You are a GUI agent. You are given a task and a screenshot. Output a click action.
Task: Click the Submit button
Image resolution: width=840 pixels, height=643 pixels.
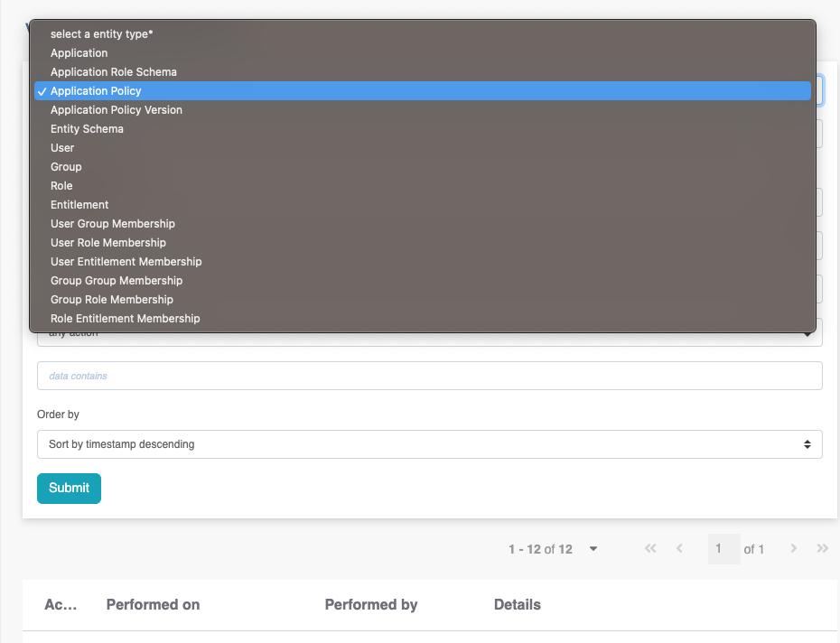tap(70, 489)
